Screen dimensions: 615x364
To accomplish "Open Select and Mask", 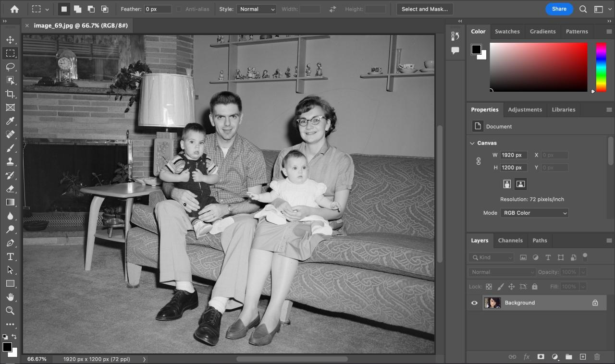I will (424, 9).
